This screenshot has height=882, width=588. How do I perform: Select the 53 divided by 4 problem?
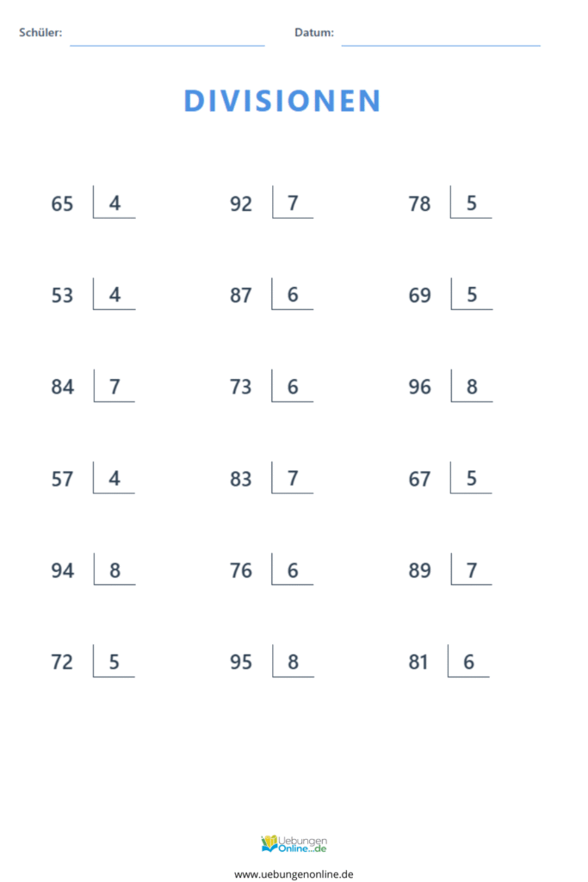tap(91, 295)
